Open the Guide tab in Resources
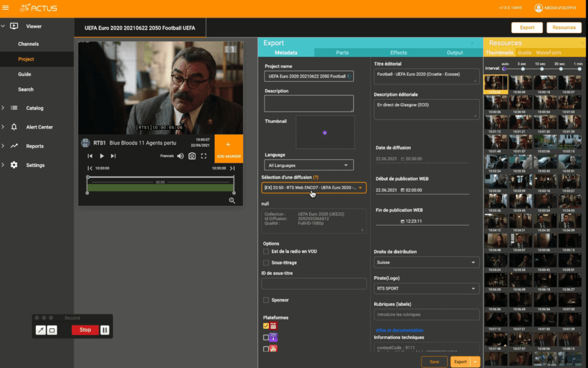The height and width of the screenshot is (368, 588). click(524, 52)
